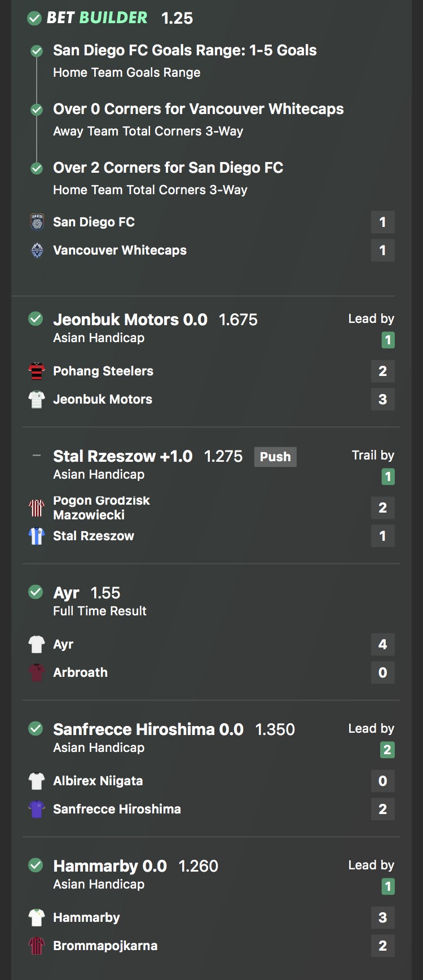Screen dimensions: 423x980
Task: Click the Bet Builder green check mark
Action: [34, 19]
